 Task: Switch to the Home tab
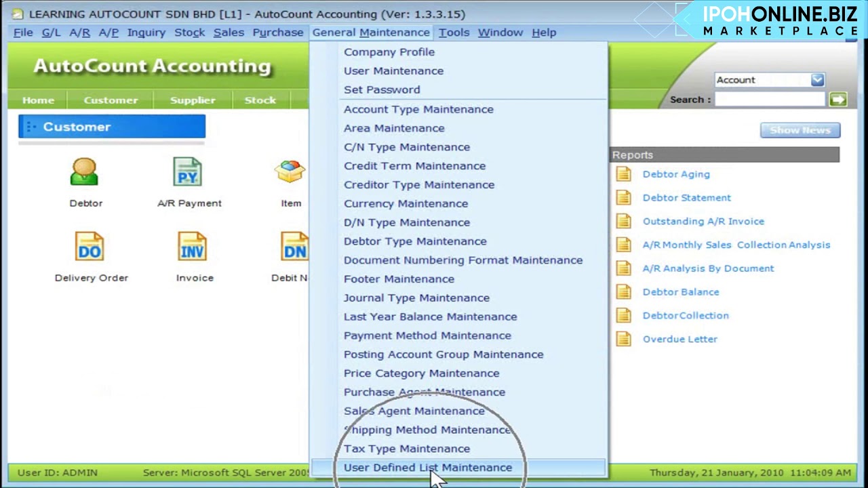pos(38,100)
